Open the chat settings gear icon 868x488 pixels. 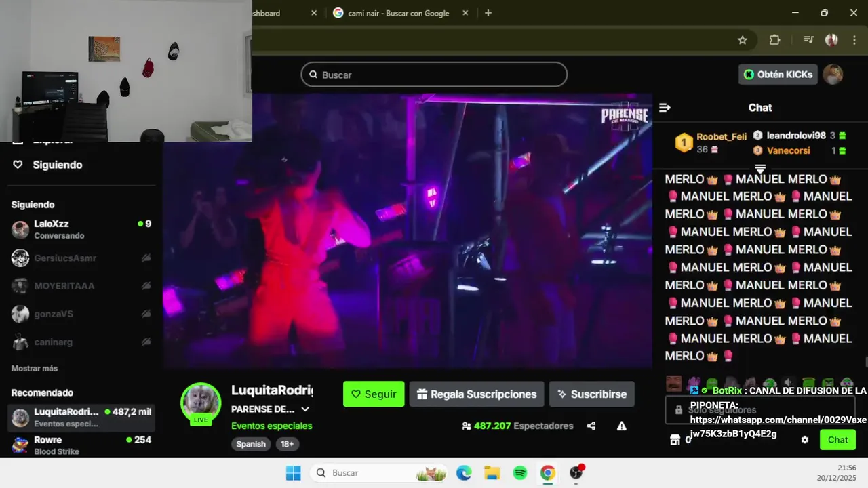pyautogui.click(x=805, y=440)
